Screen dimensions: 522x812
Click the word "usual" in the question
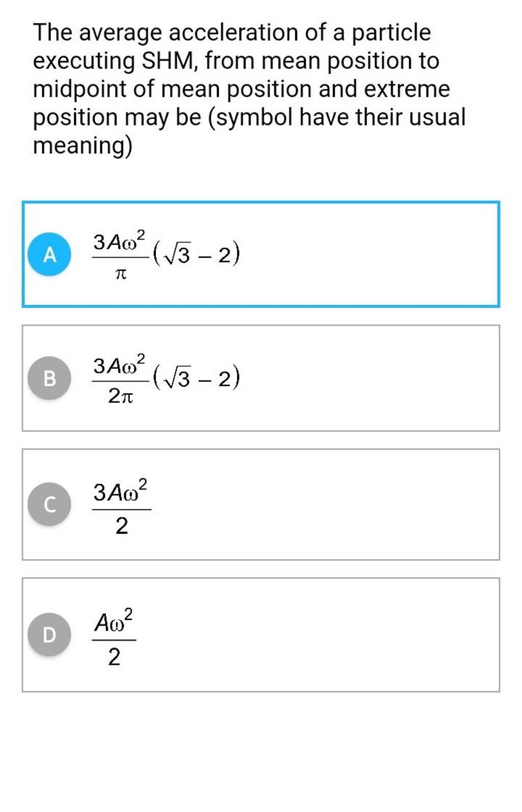437,118
